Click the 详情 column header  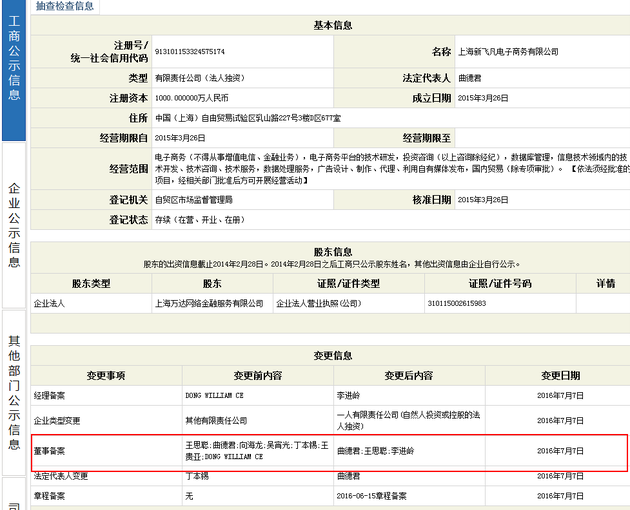click(x=605, y=284)
